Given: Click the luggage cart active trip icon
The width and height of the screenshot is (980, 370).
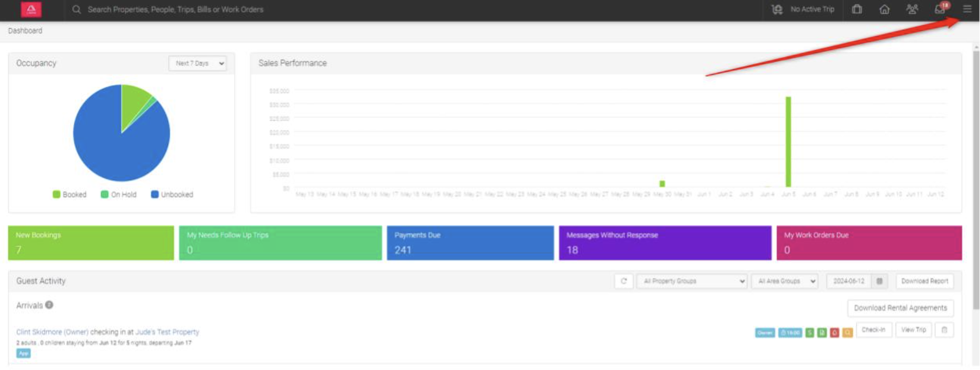Looking at the screenshot, I should point(777,9).
